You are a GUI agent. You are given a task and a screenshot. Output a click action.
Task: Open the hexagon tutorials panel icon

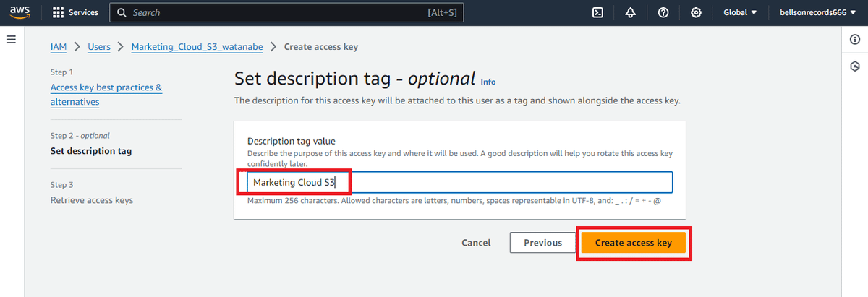[x=855, y=66]
